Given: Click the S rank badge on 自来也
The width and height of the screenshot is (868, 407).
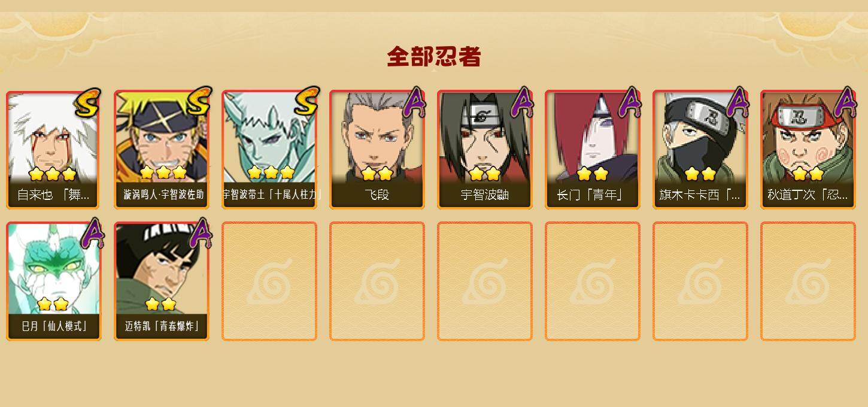Looking at the screenshot, I should coord(88,103).
